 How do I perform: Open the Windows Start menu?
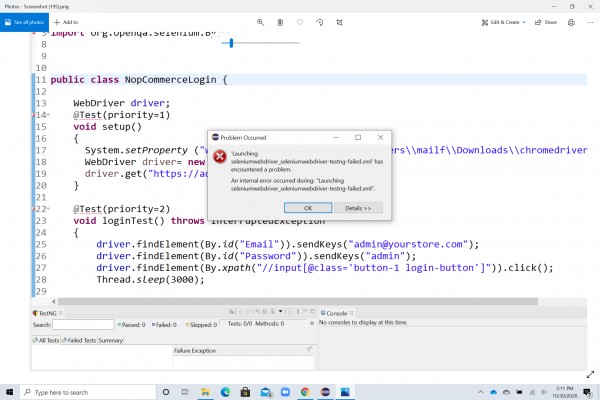point(9,392)
